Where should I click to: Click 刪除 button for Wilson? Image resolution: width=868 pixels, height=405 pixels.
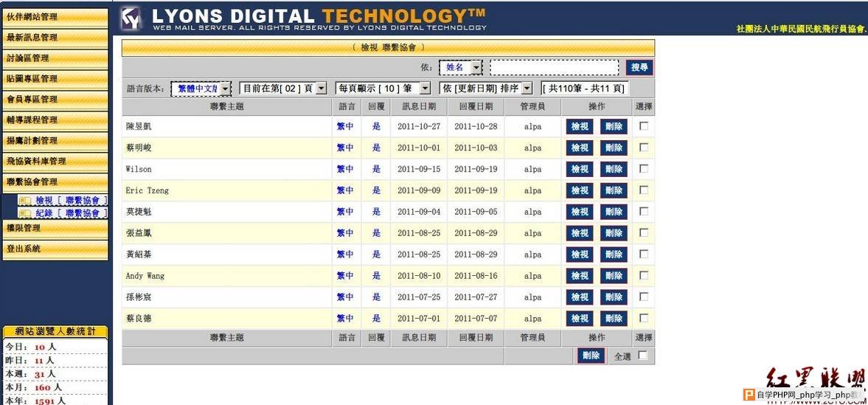(614, 169)
